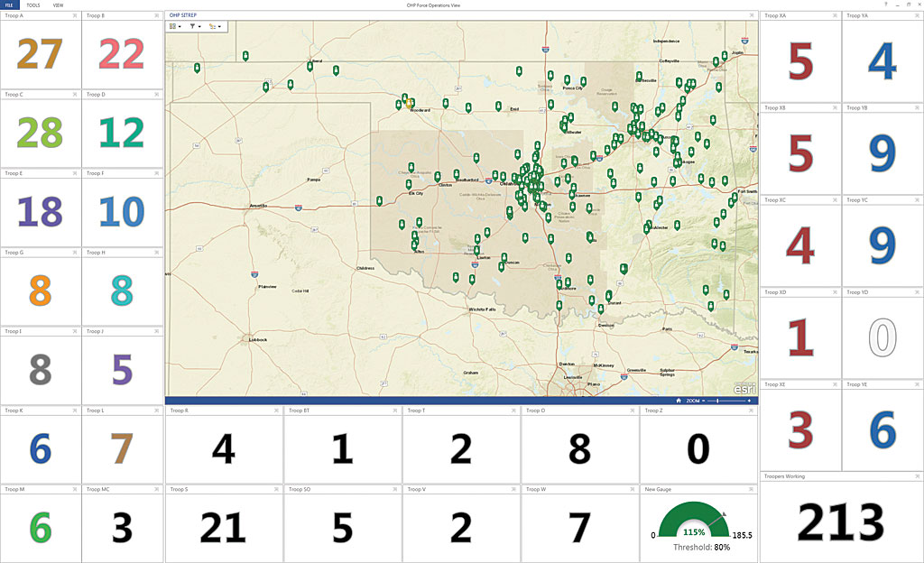Screen dimensions: 924x563
Task: Click the gauge maximum value 185.5
Action: pos(742,535)
